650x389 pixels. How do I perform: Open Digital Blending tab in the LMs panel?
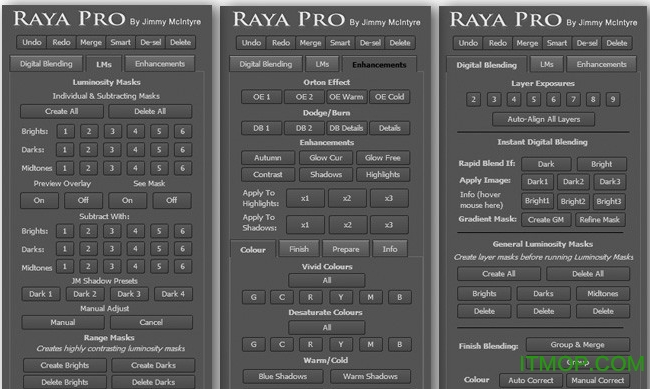click(x=46, y=64)
